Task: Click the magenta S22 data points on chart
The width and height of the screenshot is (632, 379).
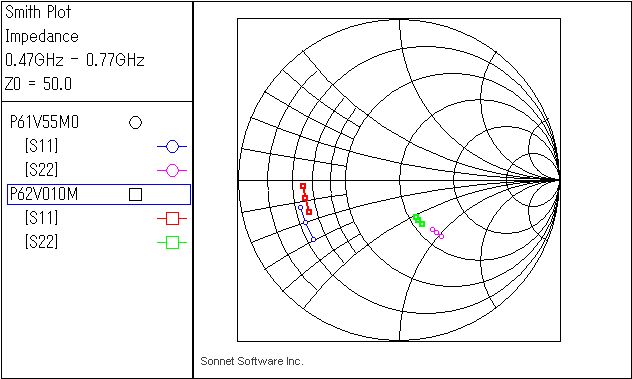Action: coord(437,233)
